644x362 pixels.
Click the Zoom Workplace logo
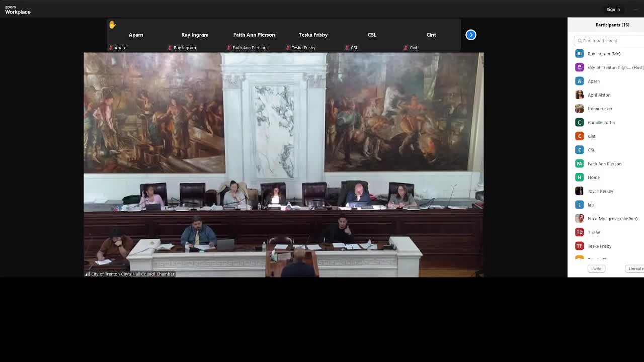click(x=18, y=10)
